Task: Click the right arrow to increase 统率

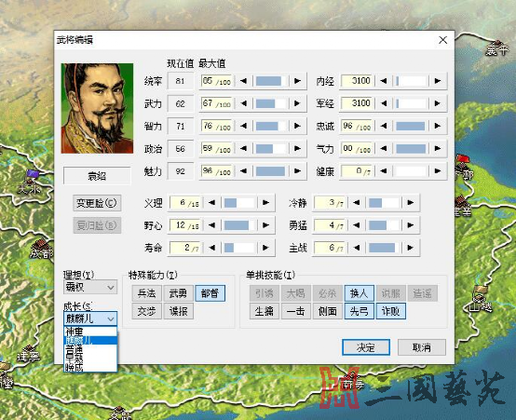Action: click(297, 81)
